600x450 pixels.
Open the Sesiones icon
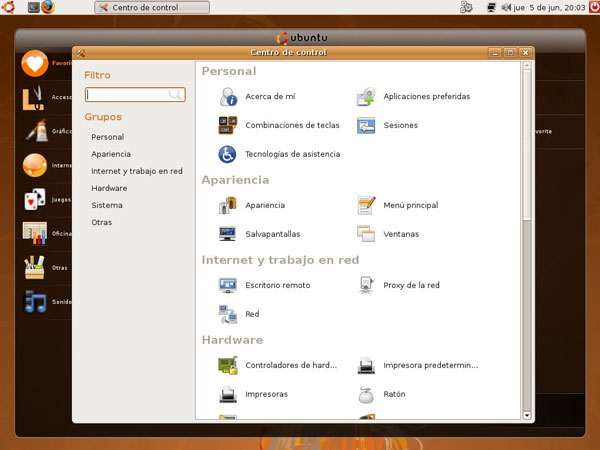366,126
